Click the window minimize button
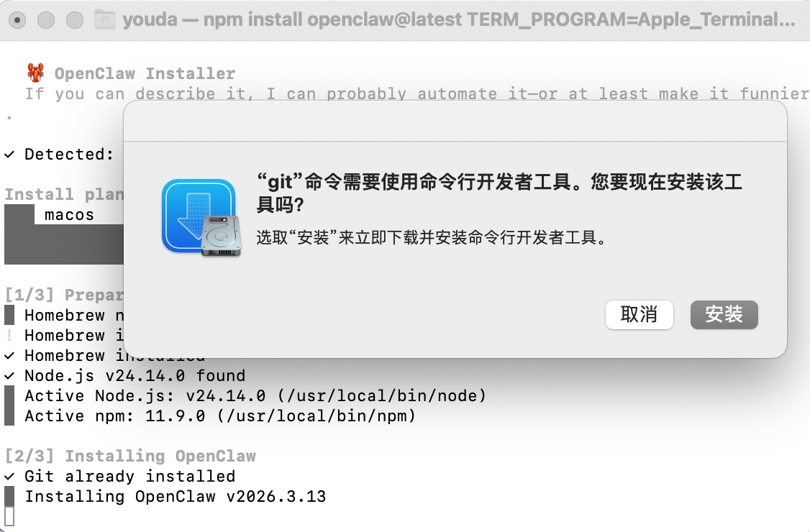Screen dimensions: 810x532 (46, 20)
